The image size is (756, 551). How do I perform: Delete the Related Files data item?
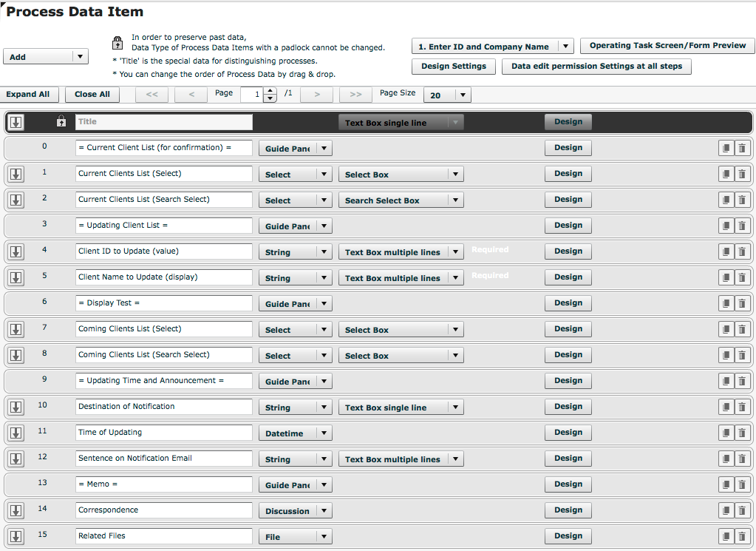(742, 535)
